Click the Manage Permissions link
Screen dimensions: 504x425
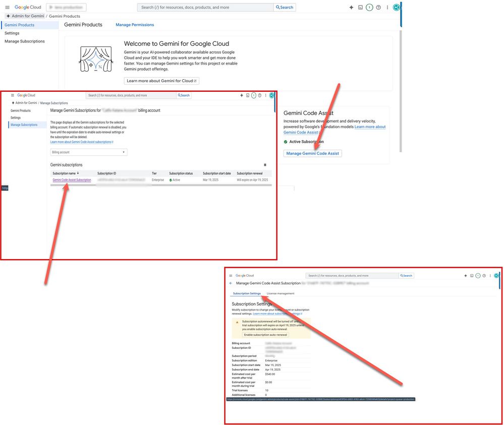135,25
